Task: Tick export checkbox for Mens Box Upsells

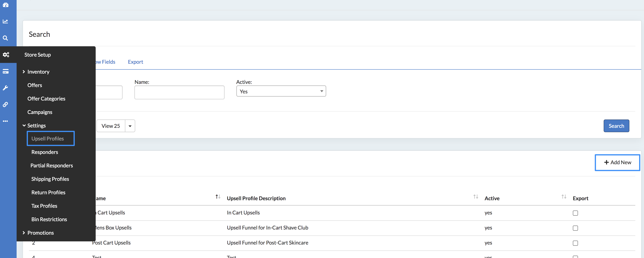Action: point(575,228)
